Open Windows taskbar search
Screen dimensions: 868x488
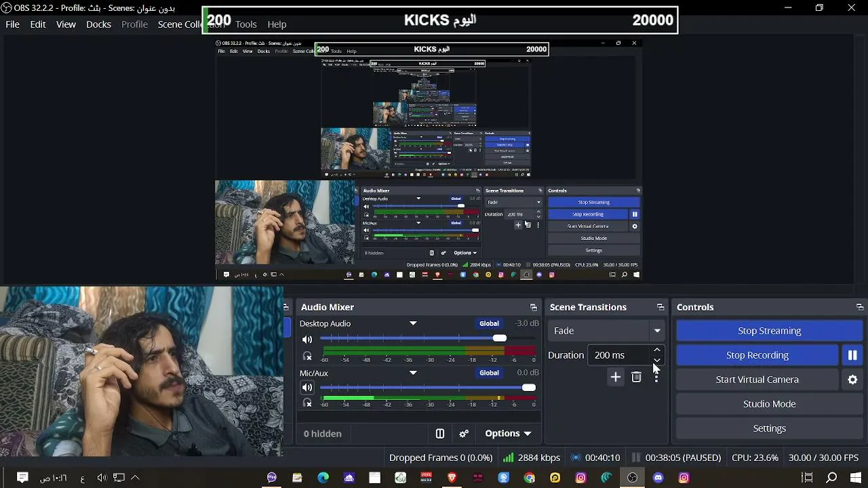(x=831, y=478)
